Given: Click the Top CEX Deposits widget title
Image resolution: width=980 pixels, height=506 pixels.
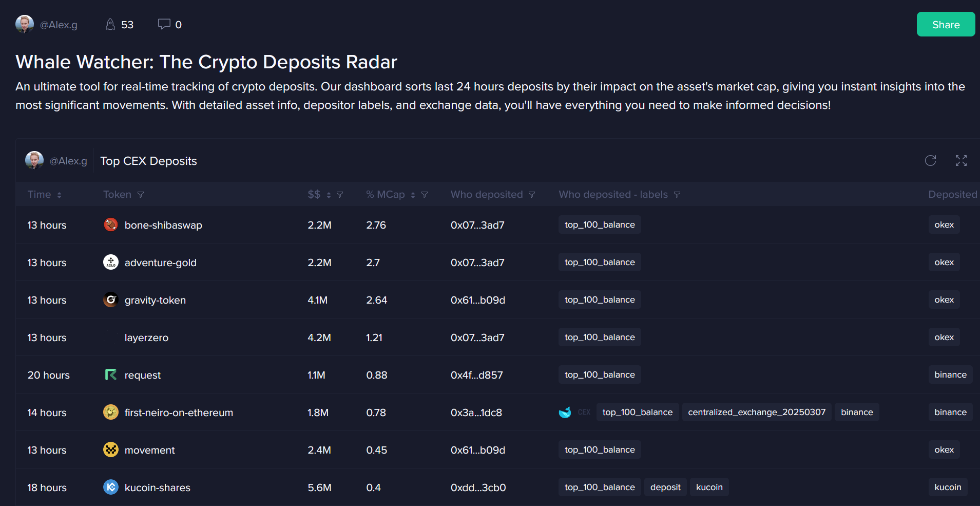Looking at the screenshot, I should point(148,161).
